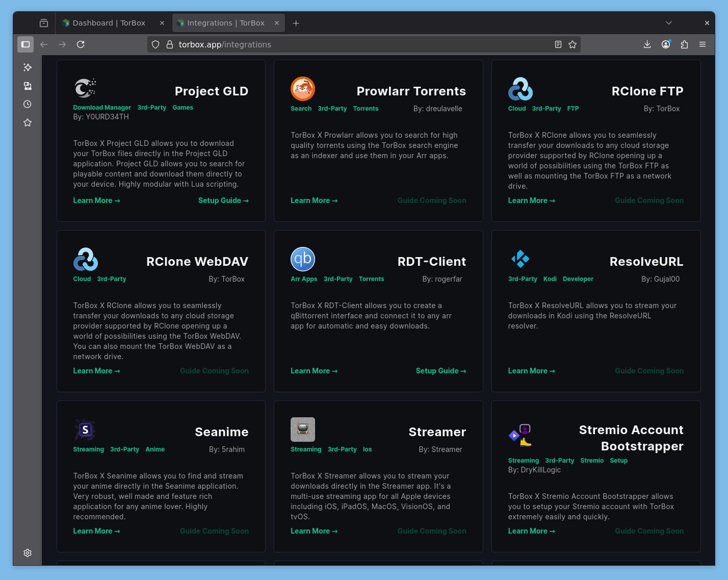Reload the current page
This screenshot has width=728, height=580.
[x=81, y=44]
